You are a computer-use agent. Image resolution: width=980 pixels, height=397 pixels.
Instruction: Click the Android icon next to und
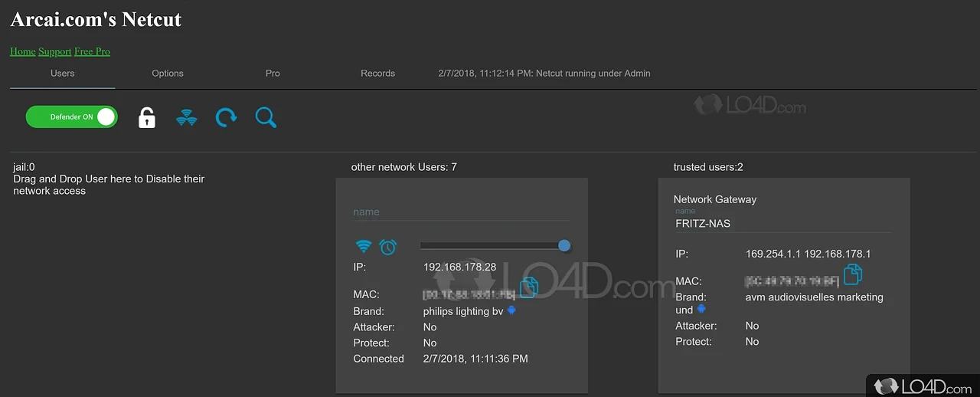coord(701,310)
